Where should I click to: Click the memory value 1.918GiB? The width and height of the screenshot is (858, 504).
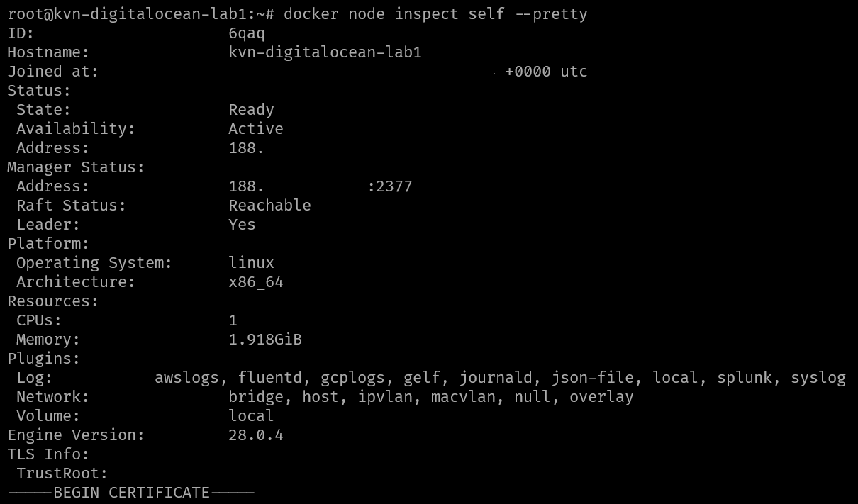[265, 340]
